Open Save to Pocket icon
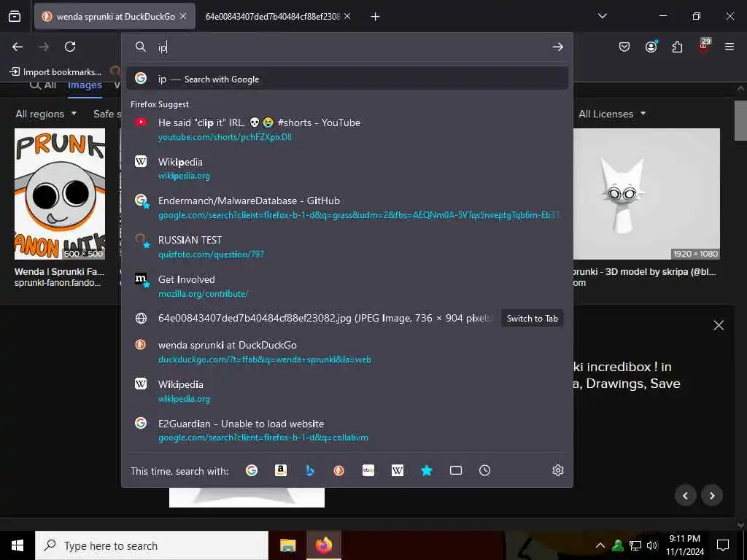 (624, 47)
